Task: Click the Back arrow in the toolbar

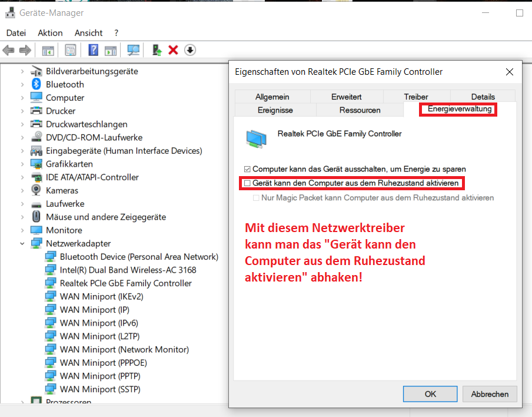Action: (8, 50)
